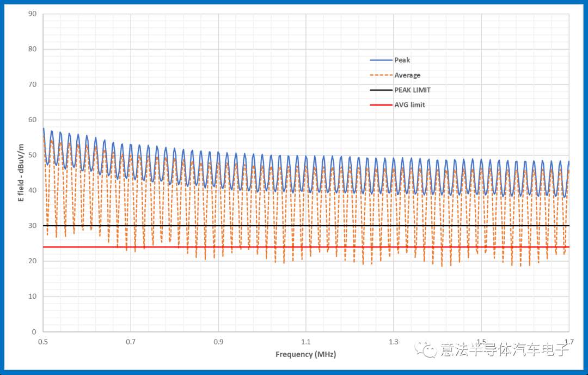This screenshot has height=375, width=588.
Task: Select the PEAK LIMIT legend text
Action: (x=412, y=90)
